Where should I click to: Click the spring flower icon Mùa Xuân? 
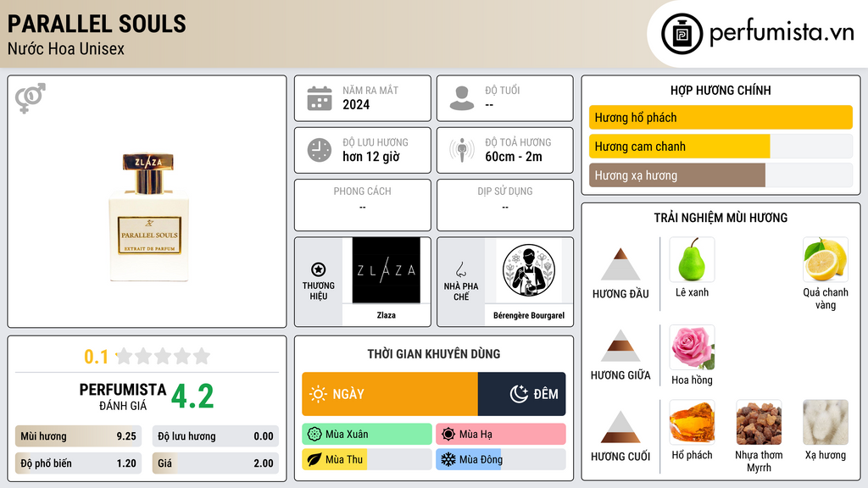point(314,435)
